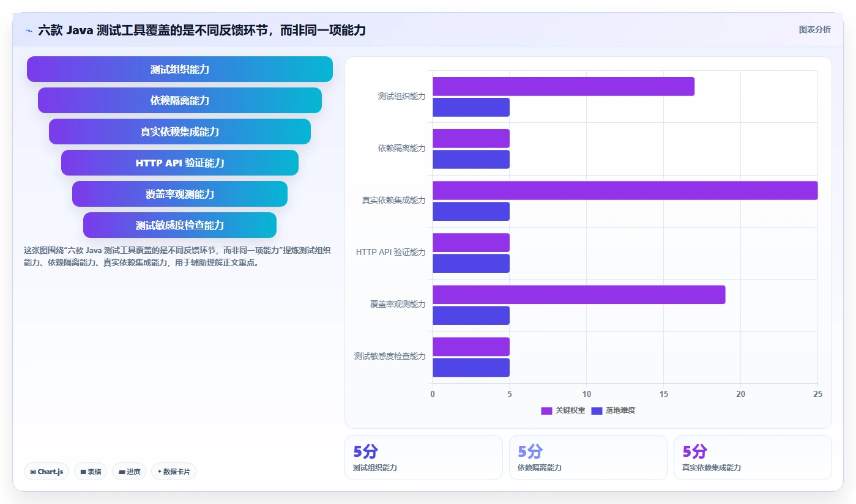The image size is (856, 504).
Task: Toggle the 关键权重 legend item
Action: click(563, 410)
